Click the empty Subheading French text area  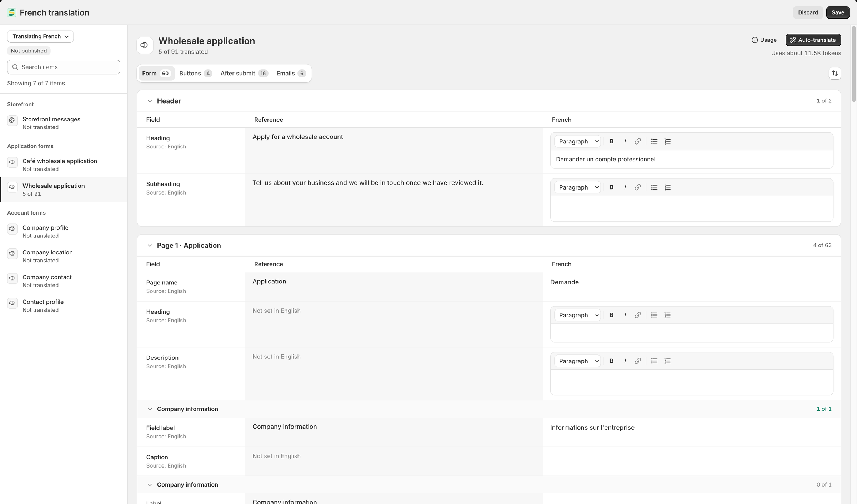[692, 209]
